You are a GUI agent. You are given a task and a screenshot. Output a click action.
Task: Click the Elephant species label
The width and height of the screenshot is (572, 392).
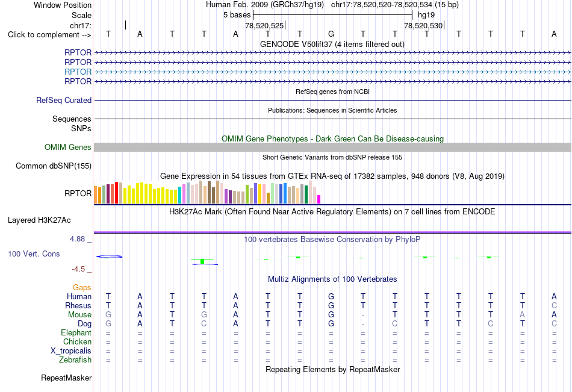(x=76, y=332)
